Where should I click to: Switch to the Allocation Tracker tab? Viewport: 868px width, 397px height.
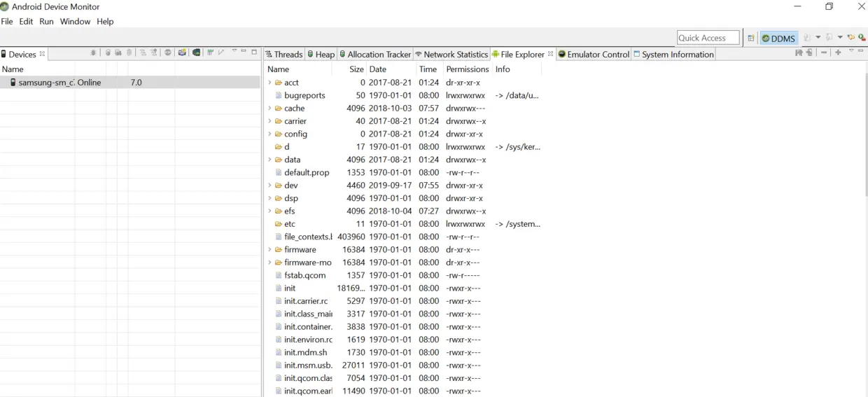pos(375,54)
